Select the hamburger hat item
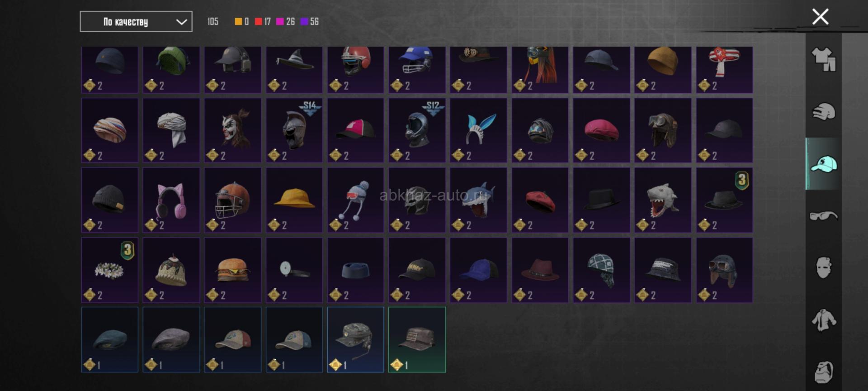This screenshot has width=868, height=391. pyautogui.click(x=233, y=270)
